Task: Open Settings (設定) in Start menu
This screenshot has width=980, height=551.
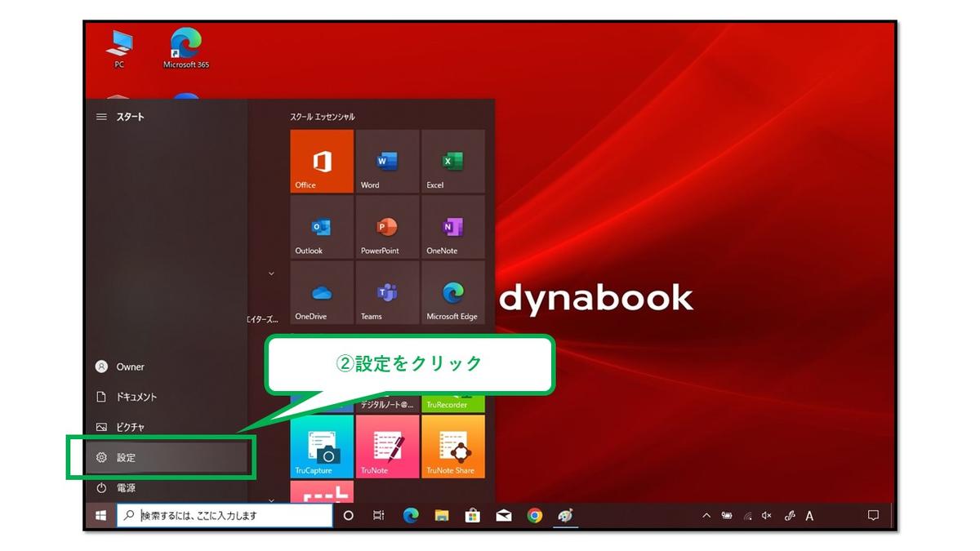Action: [167, 458]
